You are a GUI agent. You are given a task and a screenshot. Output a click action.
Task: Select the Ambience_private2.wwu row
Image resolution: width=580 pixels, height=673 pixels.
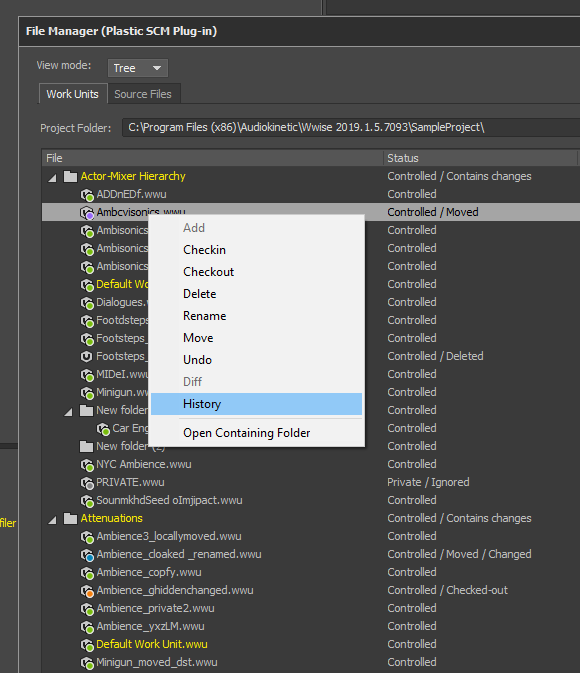click(x=311, y=609)
